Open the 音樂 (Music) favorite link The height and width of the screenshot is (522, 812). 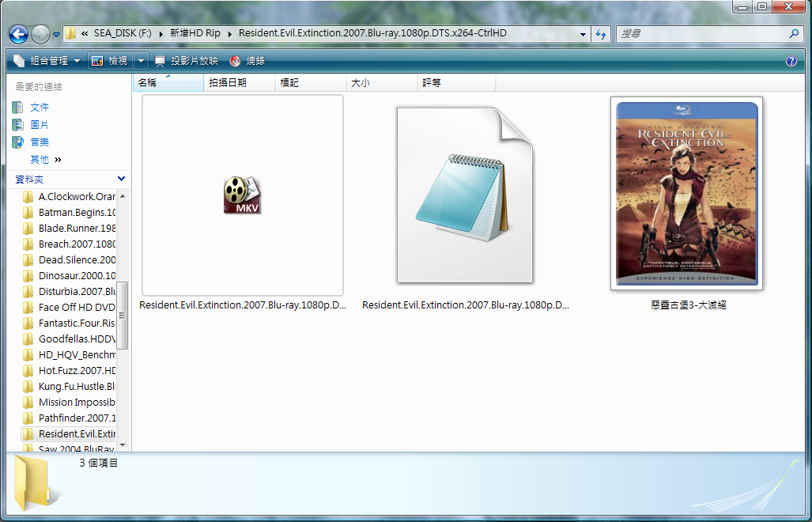click(39, 142)
